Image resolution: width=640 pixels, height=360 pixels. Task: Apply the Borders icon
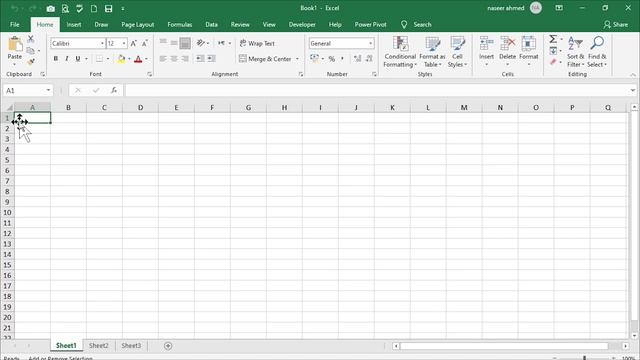point(99,59)
